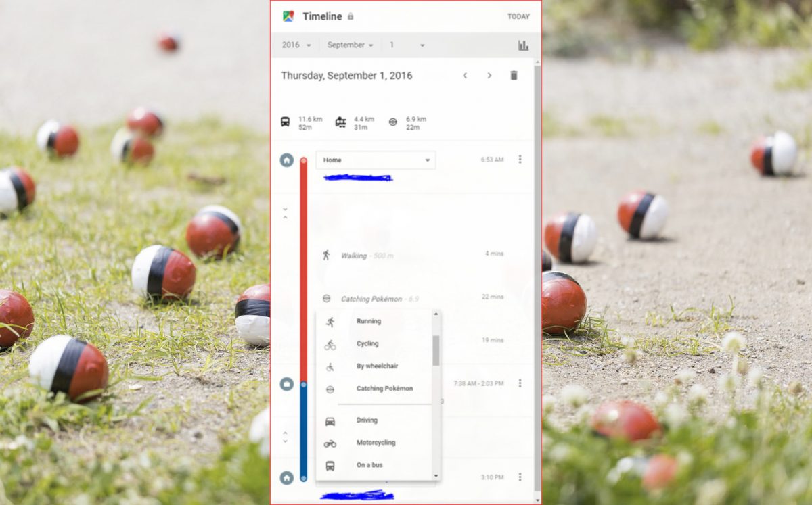Viewport: 812px width, 505px height.
Task: Delete the day using trash icon
Action: 514,76
